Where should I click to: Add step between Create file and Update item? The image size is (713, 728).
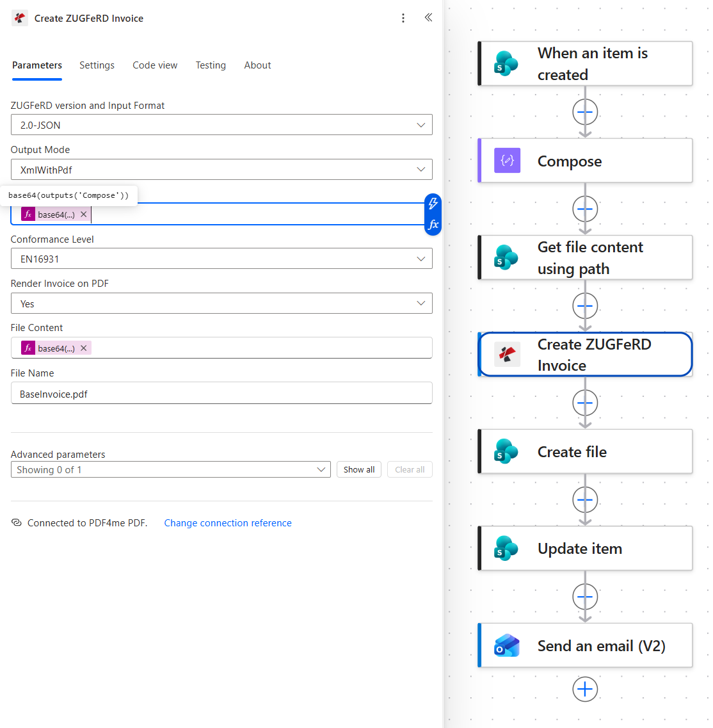[x=585, y=500]
